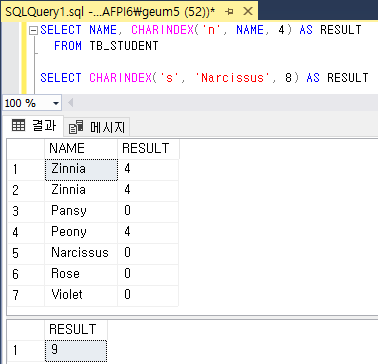Select the Zinnia cell in row 1
The image size is (378, 364).
(81, 170)
